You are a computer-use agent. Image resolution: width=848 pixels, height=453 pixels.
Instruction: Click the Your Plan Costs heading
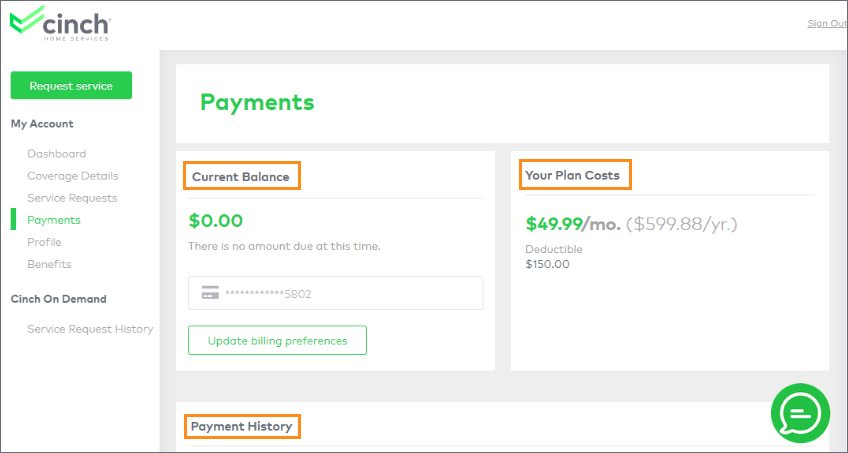(573, 175)
